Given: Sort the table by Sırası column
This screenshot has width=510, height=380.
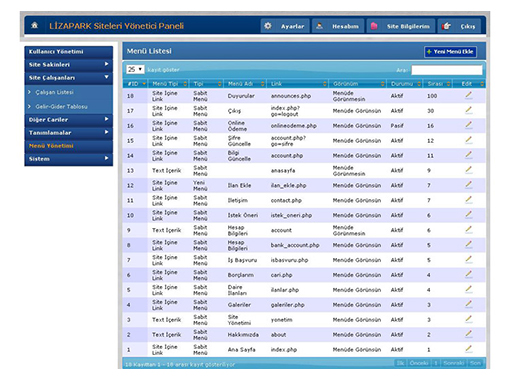Looking at the screenshot, I should [438, 84].
